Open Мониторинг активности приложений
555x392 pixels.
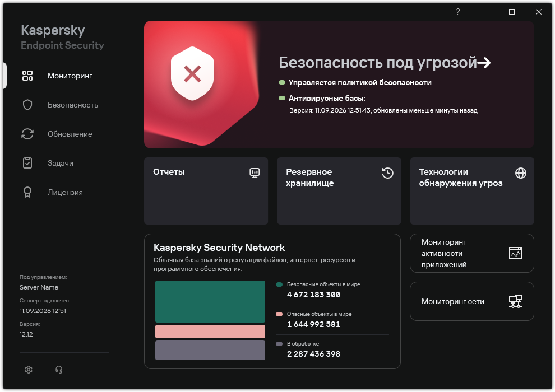pyautogui.click(x=472, y=253)
